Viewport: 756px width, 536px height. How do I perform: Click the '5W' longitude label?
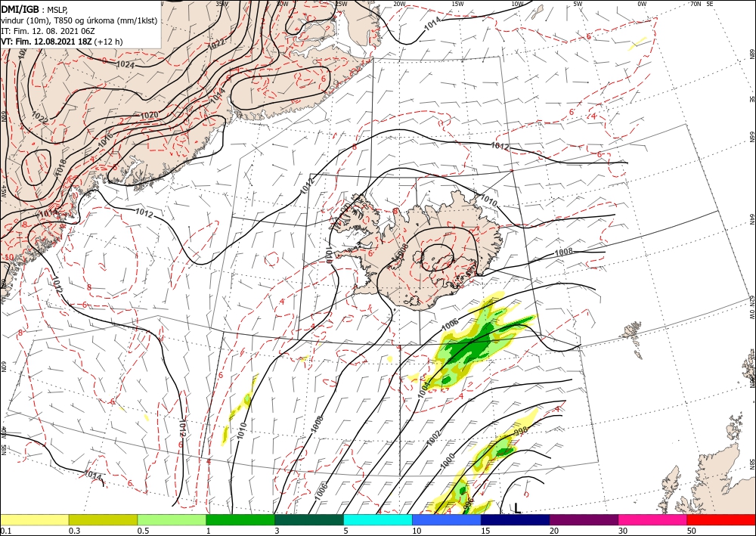[578, 4]
